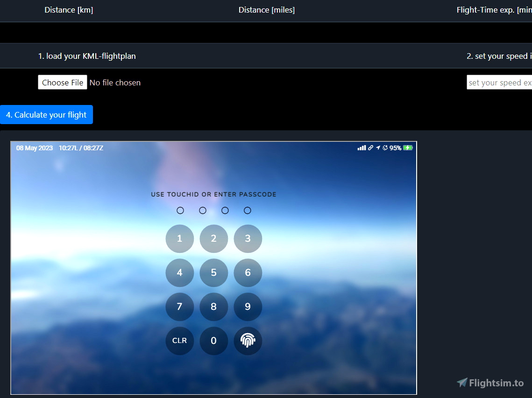The image size is (532, 398).
Task: Click the 'set your speed' input field
Action: (499, 82)
